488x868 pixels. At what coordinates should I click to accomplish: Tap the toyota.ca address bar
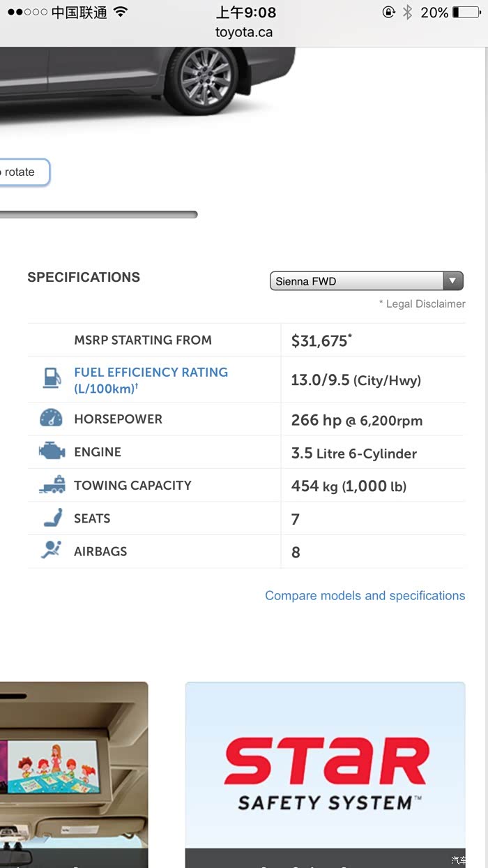(x=244, y=32)
